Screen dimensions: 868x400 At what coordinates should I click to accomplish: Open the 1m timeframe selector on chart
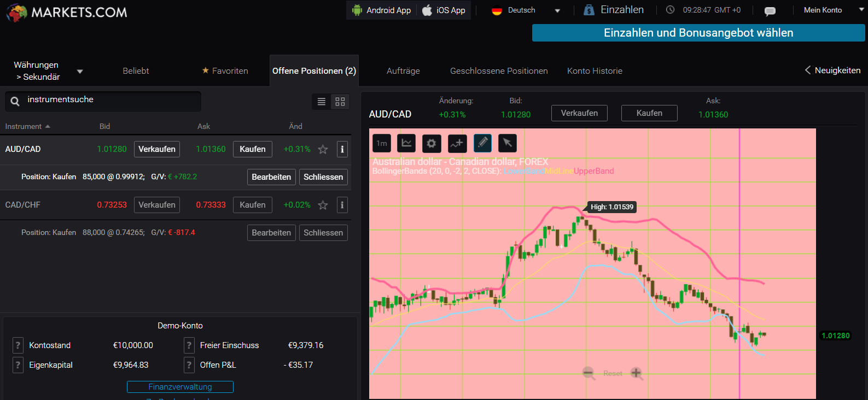click(382, 143)
